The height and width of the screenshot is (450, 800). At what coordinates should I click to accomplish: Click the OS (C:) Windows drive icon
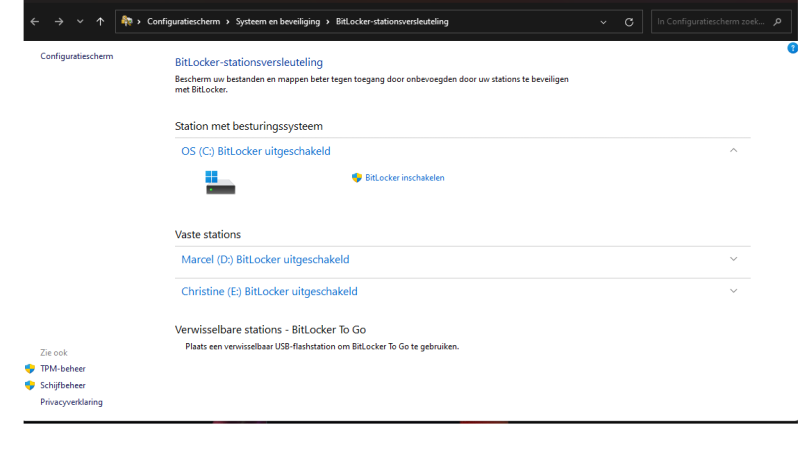[219, 182]
